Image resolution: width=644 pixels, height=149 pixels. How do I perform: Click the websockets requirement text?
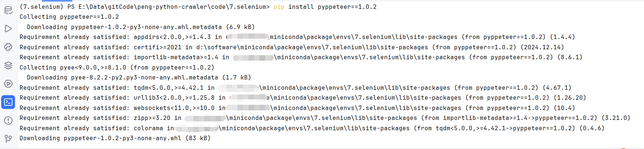[x=174, y=108]
